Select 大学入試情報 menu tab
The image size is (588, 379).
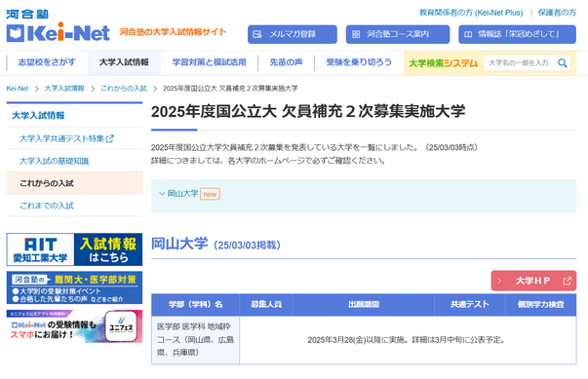tap(124, 62)
